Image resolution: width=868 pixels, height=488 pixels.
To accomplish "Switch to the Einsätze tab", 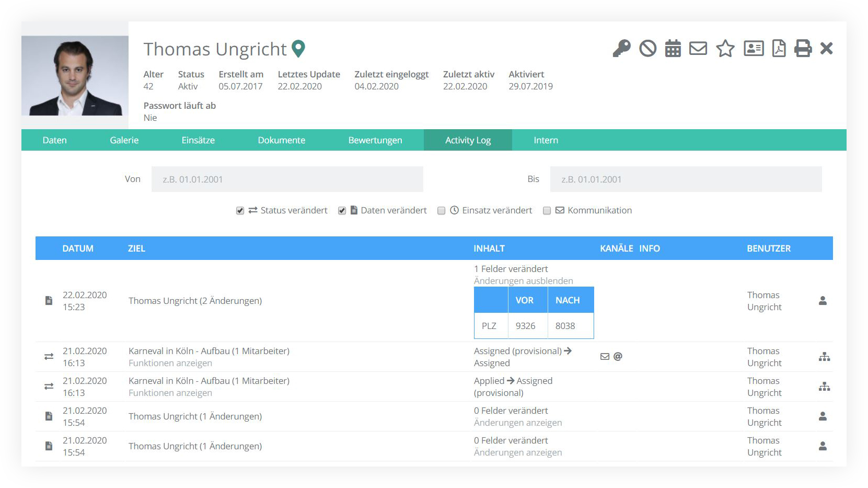I will tap(198, 140).
